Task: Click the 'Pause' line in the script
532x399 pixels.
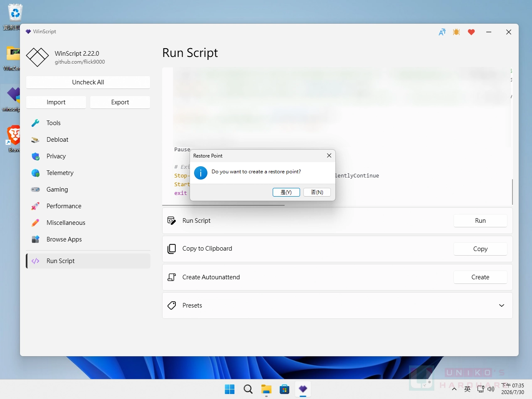Action: (x=182, y=150)
